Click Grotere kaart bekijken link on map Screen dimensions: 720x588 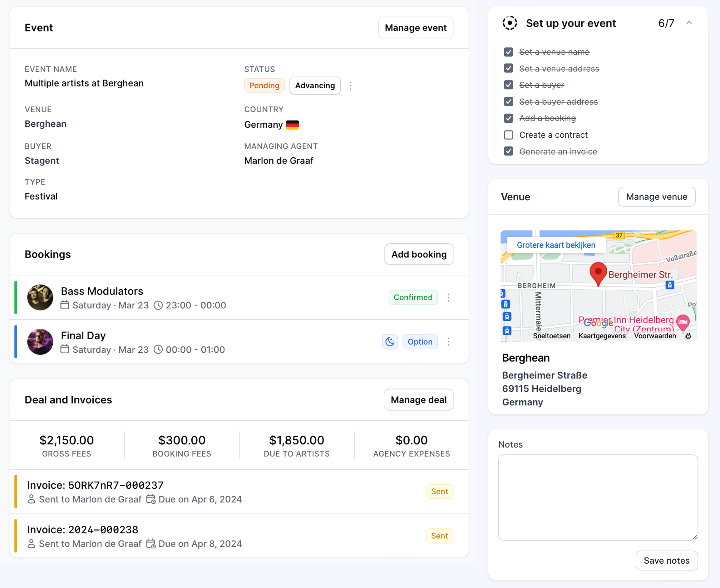click(556, 245)
